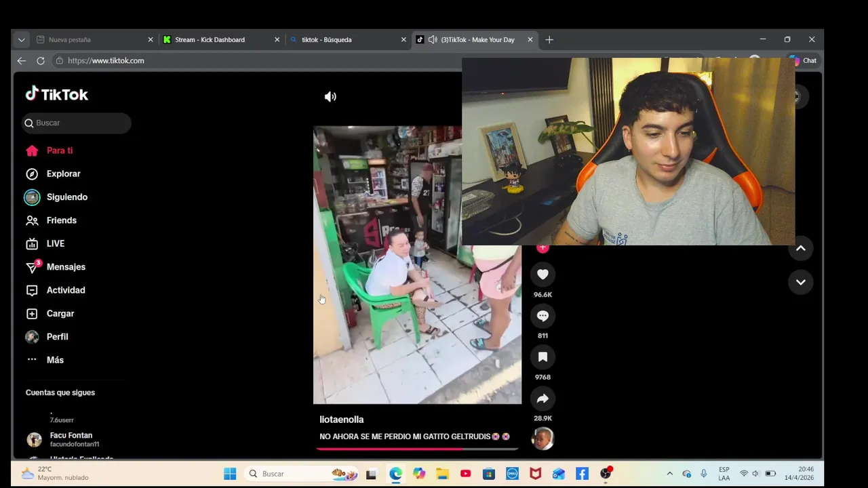Open a new browser tab
Viewport: 868px width, 488px height.
tap(549, 39)
